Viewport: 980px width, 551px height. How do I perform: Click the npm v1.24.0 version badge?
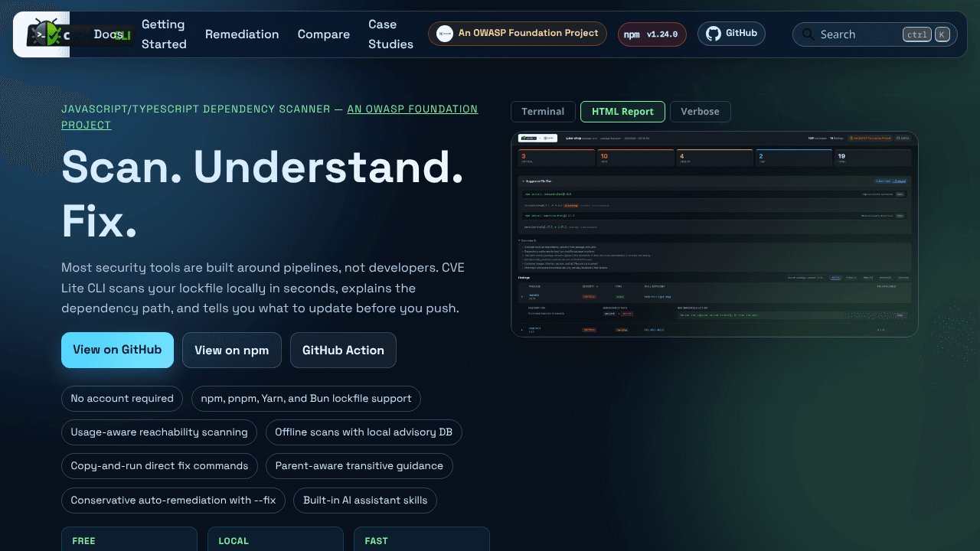coord(652,34)
